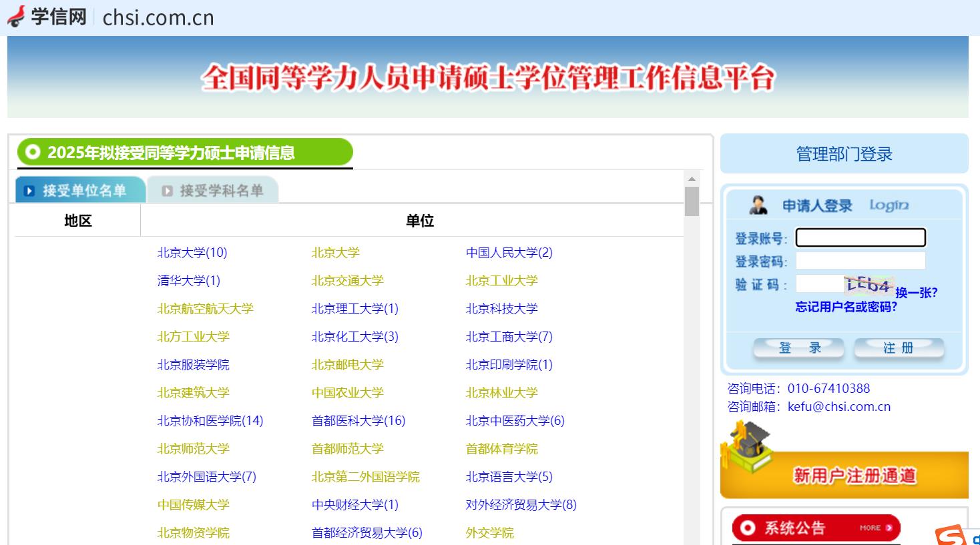The width and height of the screenshot is (980, 545).
Task: Click 咨询邮箱 kefu@chsi.com.cn text
Action: tap(809, 407)
